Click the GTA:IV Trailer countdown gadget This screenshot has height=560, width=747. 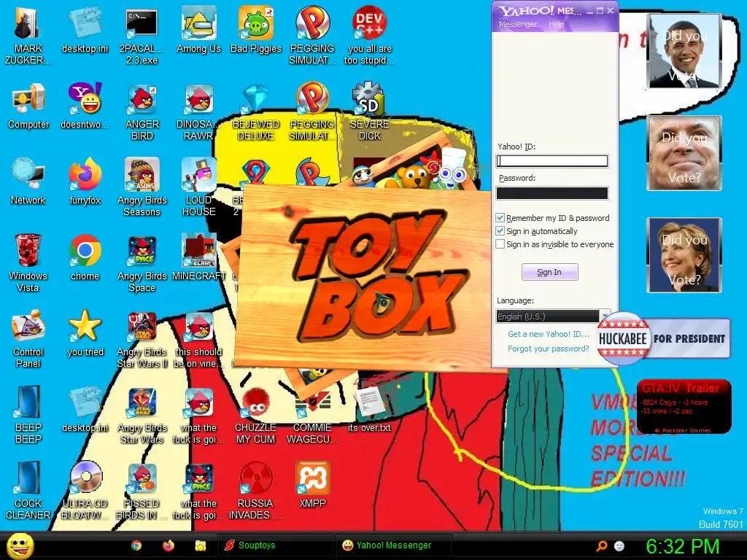(684, 407)
